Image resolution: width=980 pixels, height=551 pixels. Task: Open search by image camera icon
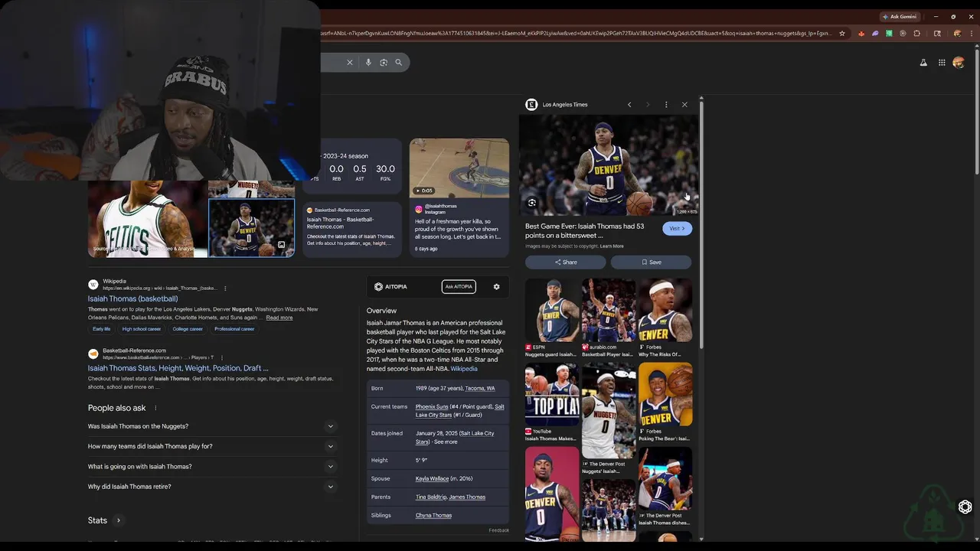(x=384, y=63)
